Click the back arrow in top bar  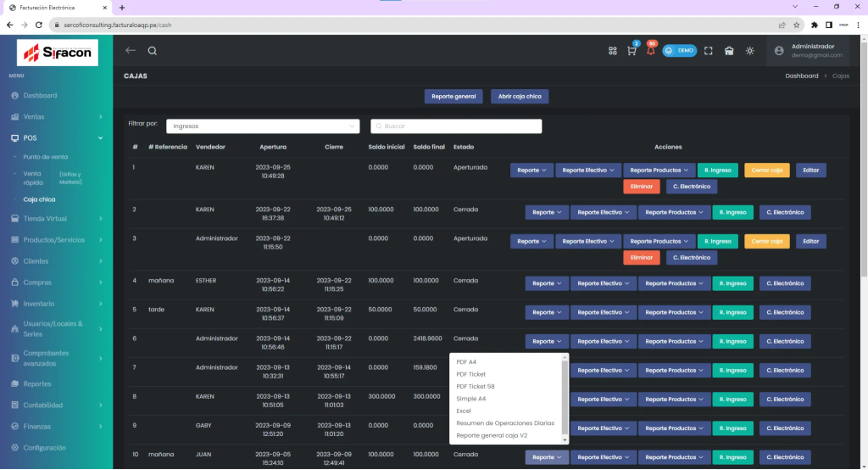click(x=131, y=51)
